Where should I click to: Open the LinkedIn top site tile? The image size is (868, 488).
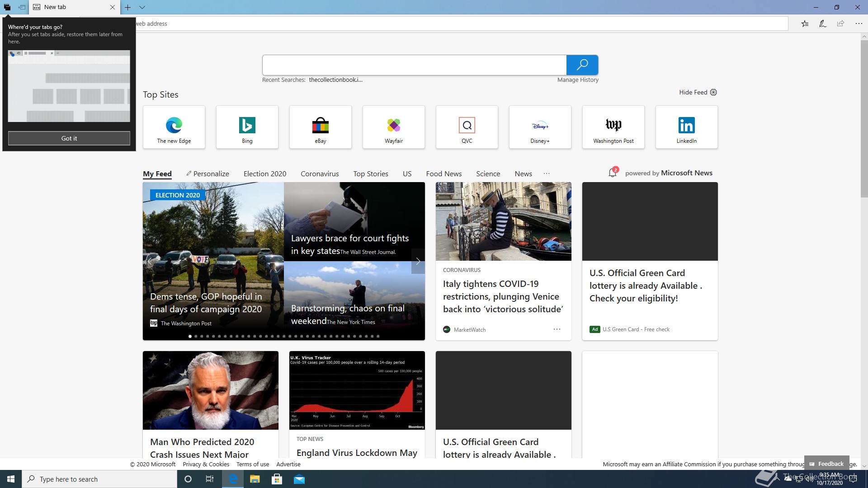point(687,127)
